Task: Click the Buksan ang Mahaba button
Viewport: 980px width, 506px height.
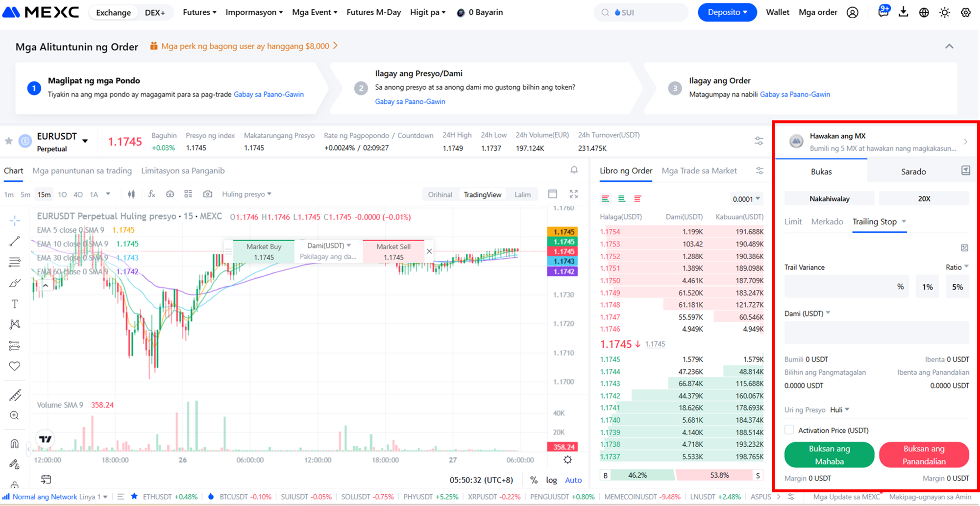Action: (829, 455)
